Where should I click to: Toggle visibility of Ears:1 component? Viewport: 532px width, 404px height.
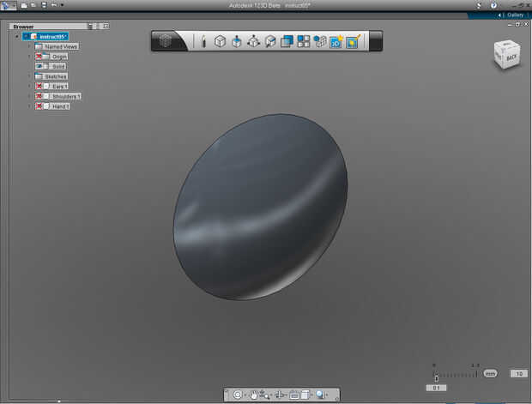39,86
